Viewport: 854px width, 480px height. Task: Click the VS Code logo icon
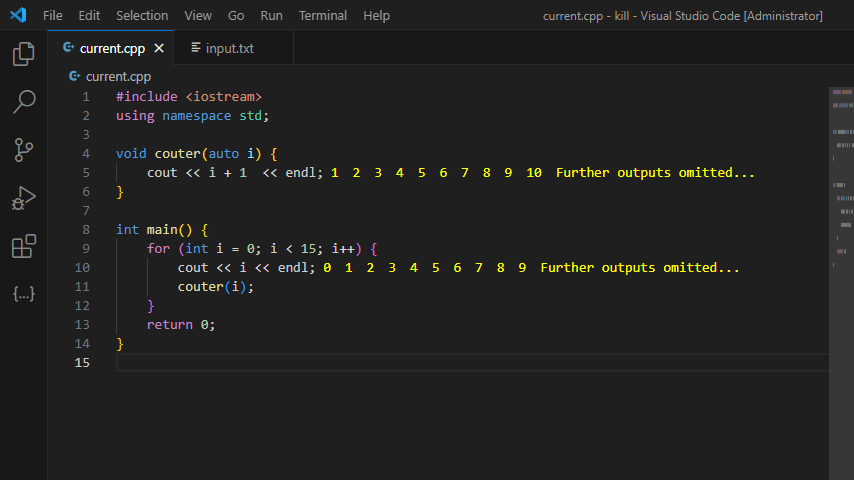(18, 15)
